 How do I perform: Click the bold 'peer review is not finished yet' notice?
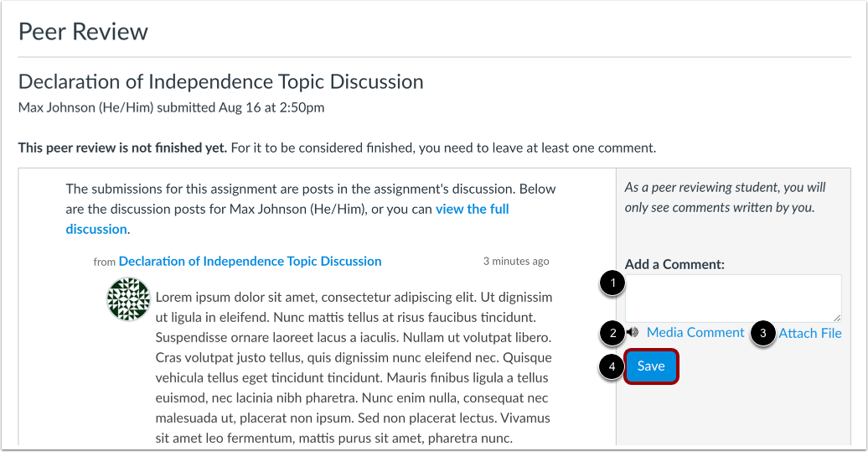(122, 148)
